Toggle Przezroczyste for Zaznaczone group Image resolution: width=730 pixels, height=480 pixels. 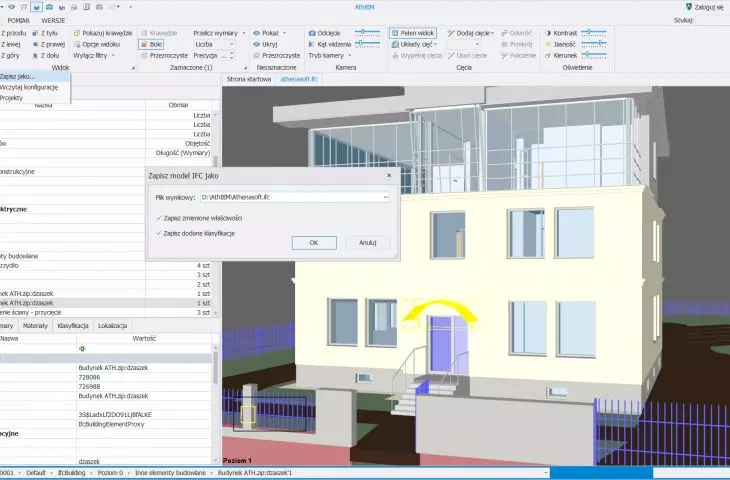pos(164,55)
